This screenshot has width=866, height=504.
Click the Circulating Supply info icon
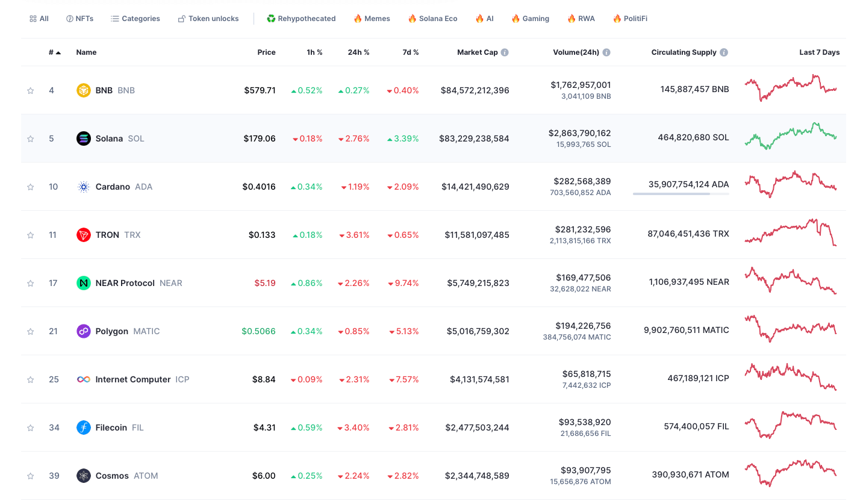pos(724,52)
